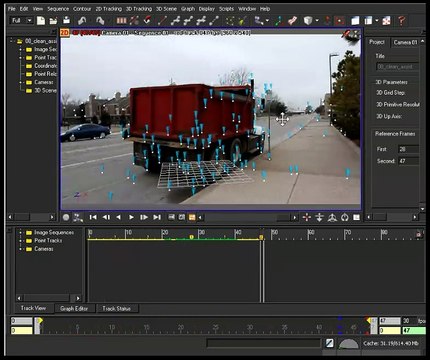Screen dimensions: 430x360
Task: Expand the Cameras node in the project tree
Action: (x=20, y=82)
